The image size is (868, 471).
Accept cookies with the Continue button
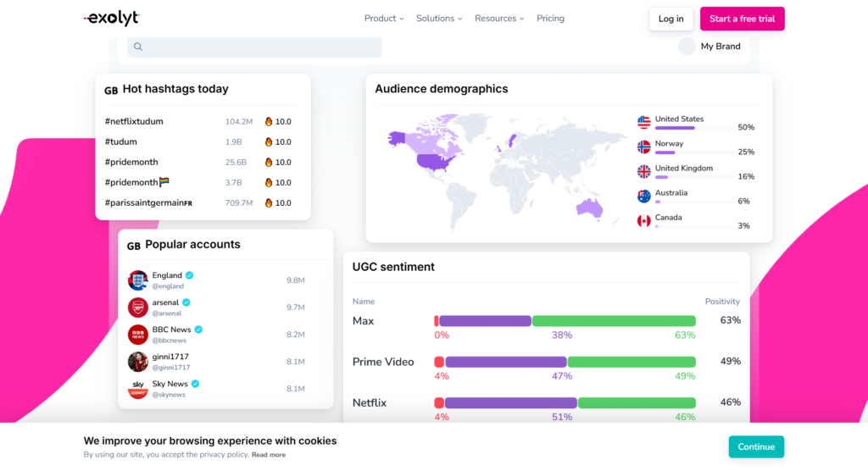(x=756, y=446)
